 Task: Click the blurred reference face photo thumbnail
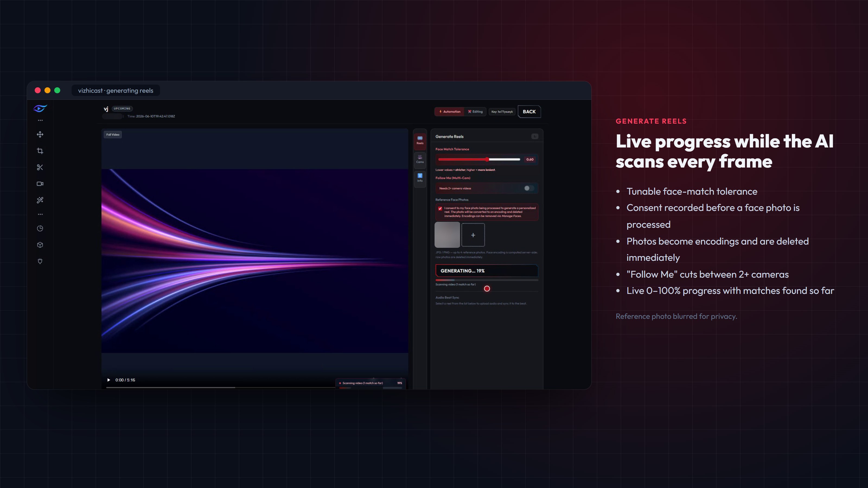447,235
